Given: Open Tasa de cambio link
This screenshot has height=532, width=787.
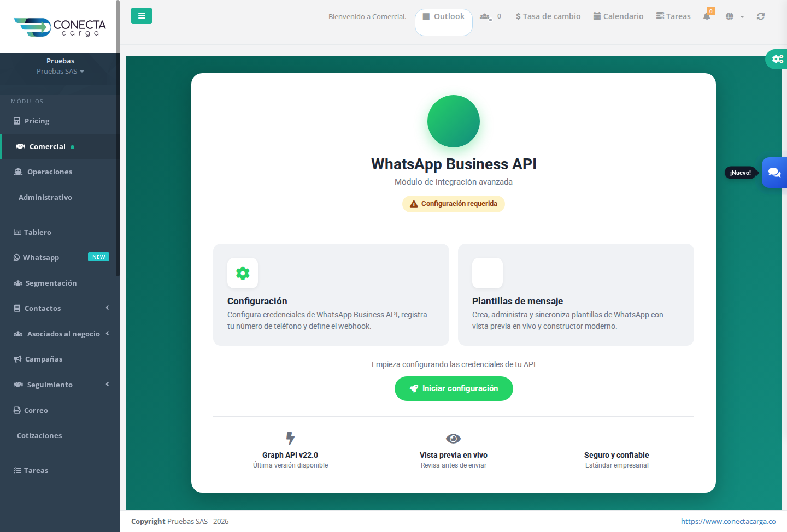Looking at the screenshot, I should point(548,16).
